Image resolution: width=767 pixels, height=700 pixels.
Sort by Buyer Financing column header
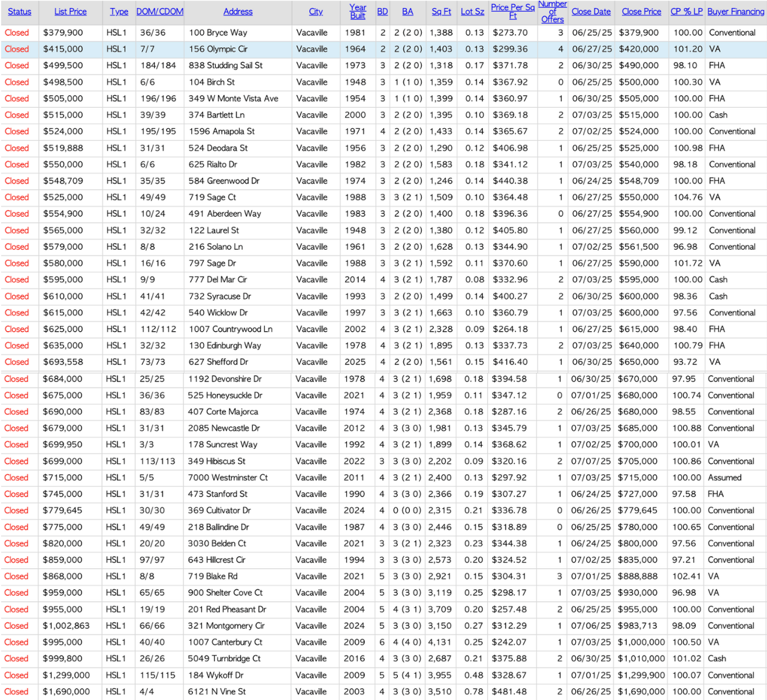(x=736, y=11)
